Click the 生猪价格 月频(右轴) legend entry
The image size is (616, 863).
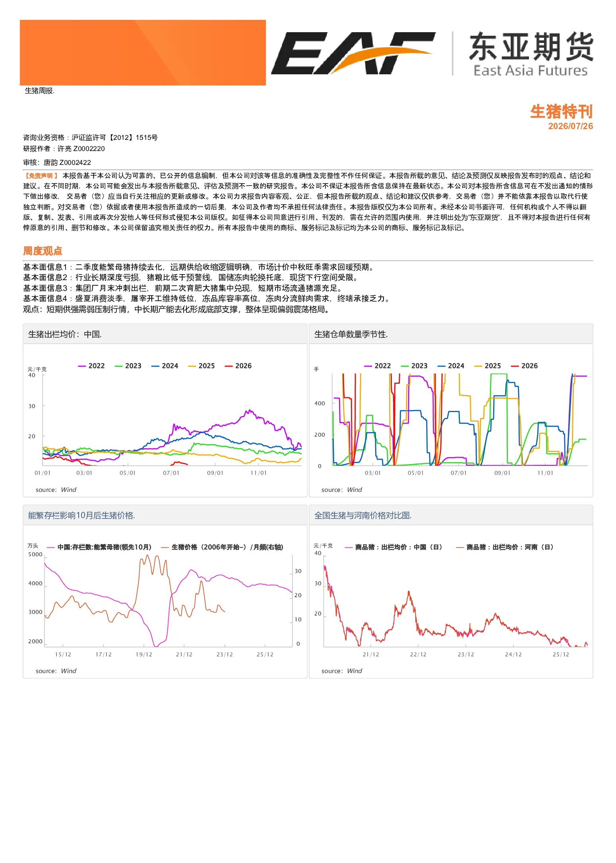click(x=222, y=547)
